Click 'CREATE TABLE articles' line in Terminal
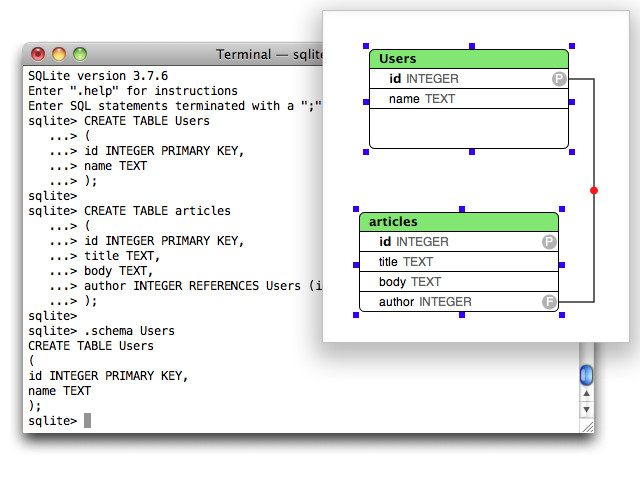The width and height of the screenshot is (640, 480). (129, 211)
